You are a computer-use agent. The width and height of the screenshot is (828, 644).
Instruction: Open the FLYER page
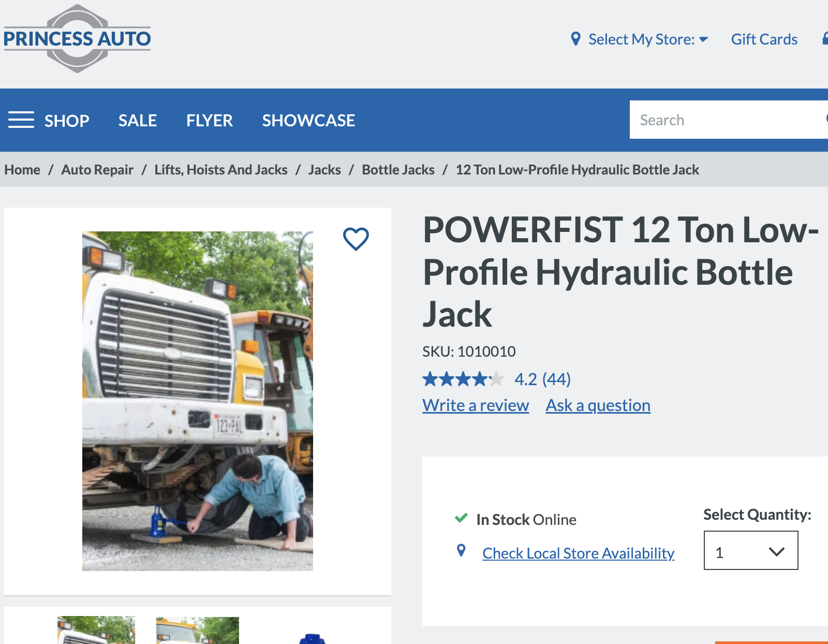click(210, 121)
